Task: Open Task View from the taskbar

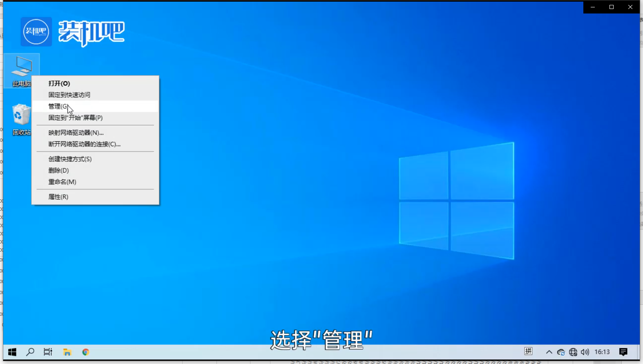Action: tap(48, 352)
